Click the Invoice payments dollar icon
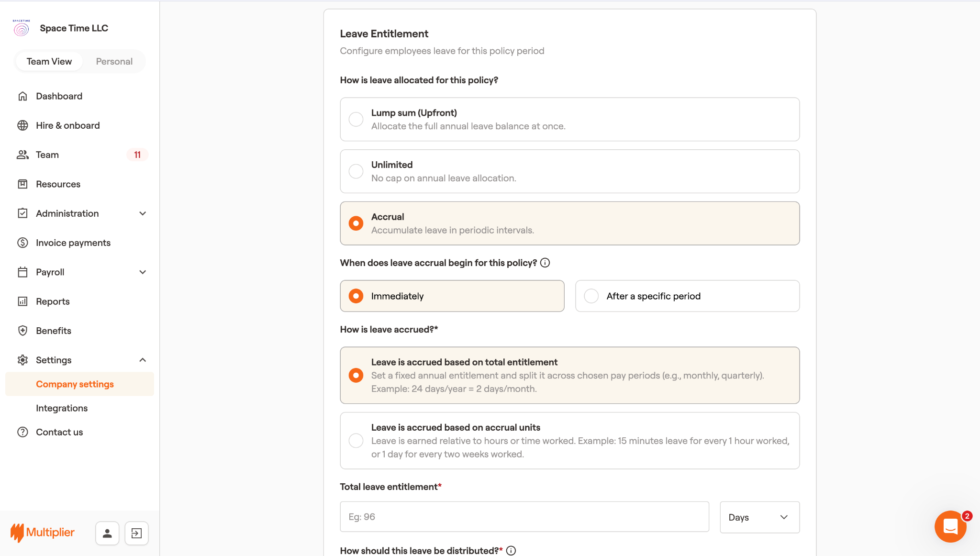 pyautogui.click(x=22, y=243)
